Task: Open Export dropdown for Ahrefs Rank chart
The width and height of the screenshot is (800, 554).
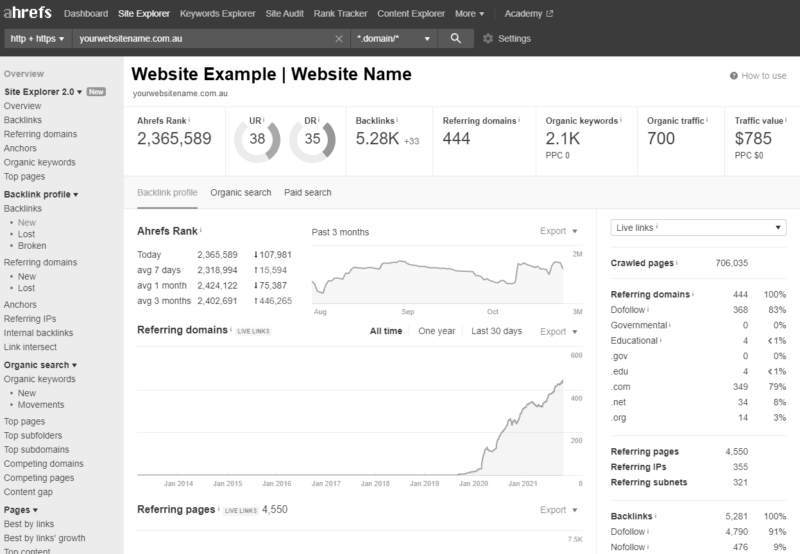Action: click(x=559, y=231)
